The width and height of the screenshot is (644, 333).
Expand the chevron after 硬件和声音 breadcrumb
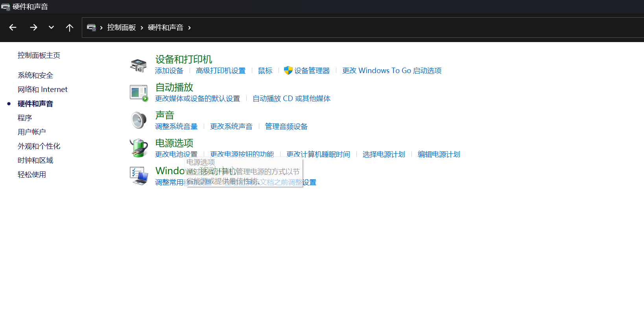click(190, 28)
